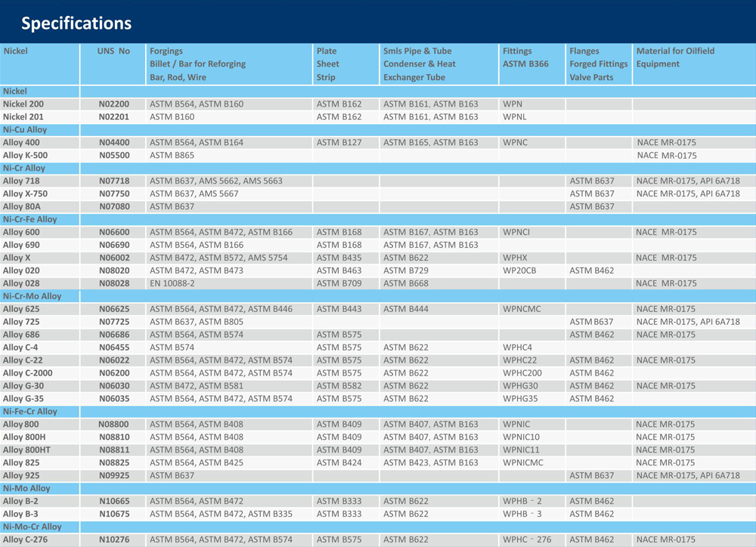Select ASTM B668 tube spec for Alloy 028

click(x=405, y=284)
